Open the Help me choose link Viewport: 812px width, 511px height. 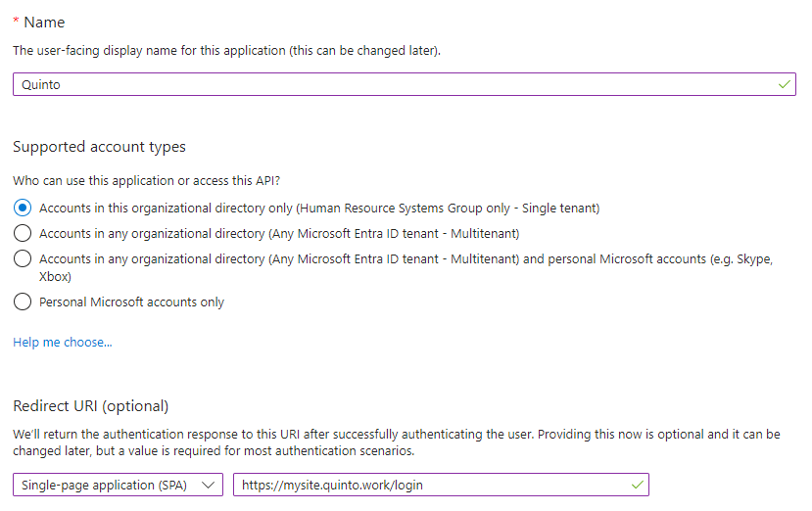point(63,343)
